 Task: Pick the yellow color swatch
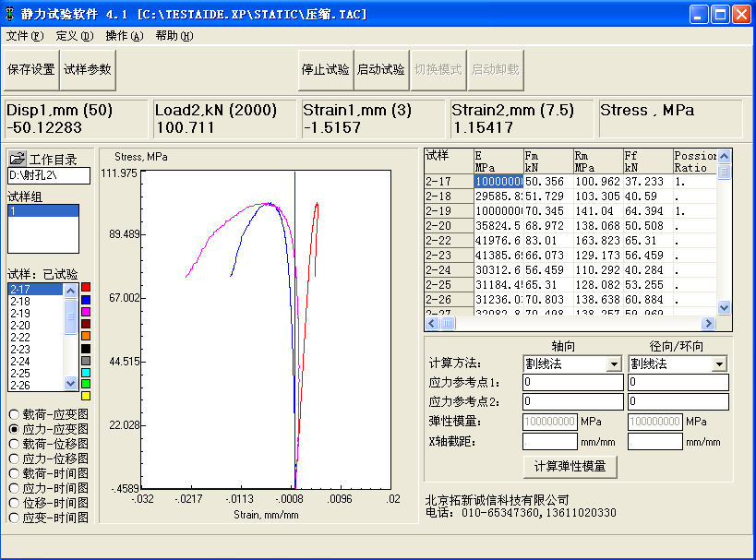click(x=86, y=396)
